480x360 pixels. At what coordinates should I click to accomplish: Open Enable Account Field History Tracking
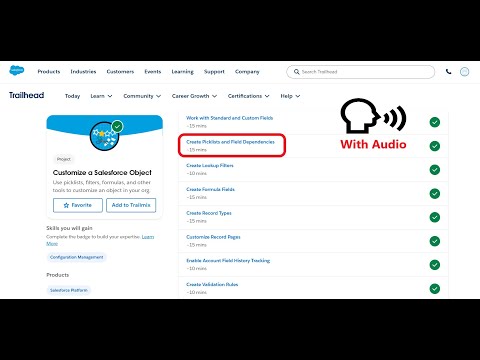tap(228, 261)
